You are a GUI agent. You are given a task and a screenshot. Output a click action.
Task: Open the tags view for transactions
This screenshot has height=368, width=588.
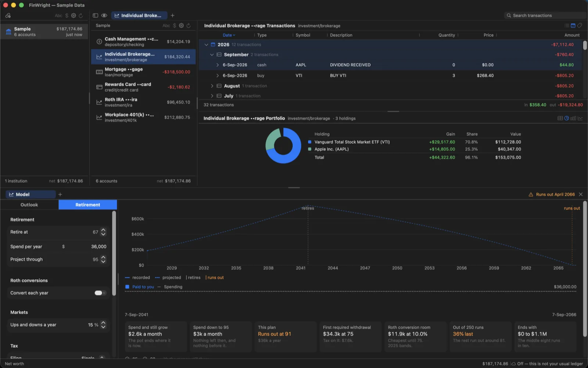(x=580, y=25)
